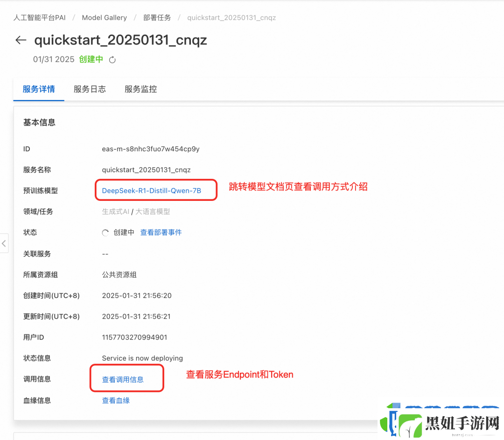This screenshot has width=504, height=440.
Task: Open the 服务详情 tab
Action: coord(39,89)
